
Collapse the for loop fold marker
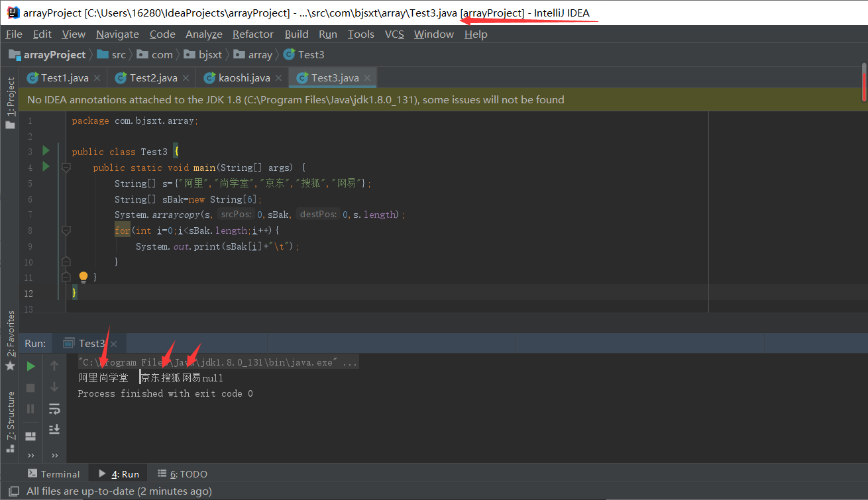coord(66,230)
